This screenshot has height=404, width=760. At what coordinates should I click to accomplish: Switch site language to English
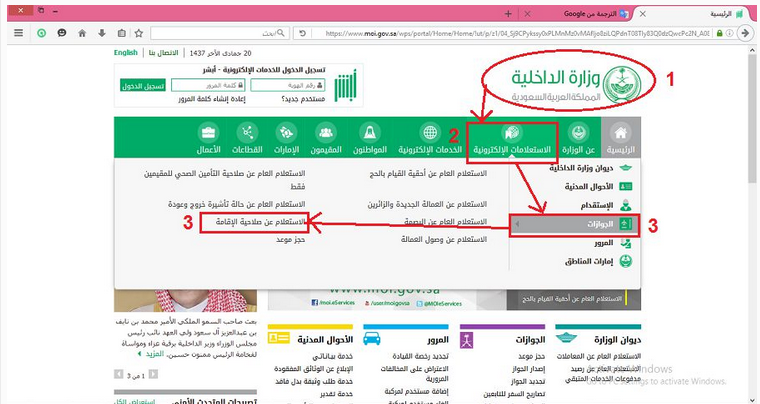[126, 53]
